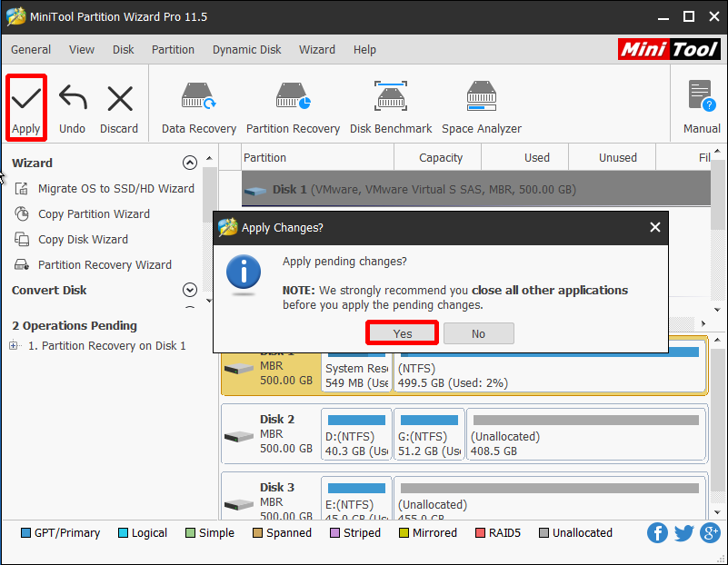Viewport: 728px width, 565px height.
Task: Select the Disk 1 row in partition list
Action: pyautogui.click(x=476, y=188)
